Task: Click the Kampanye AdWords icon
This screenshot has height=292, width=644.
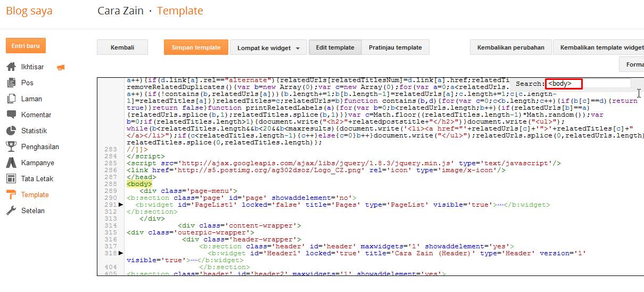Action: (11, 163)
